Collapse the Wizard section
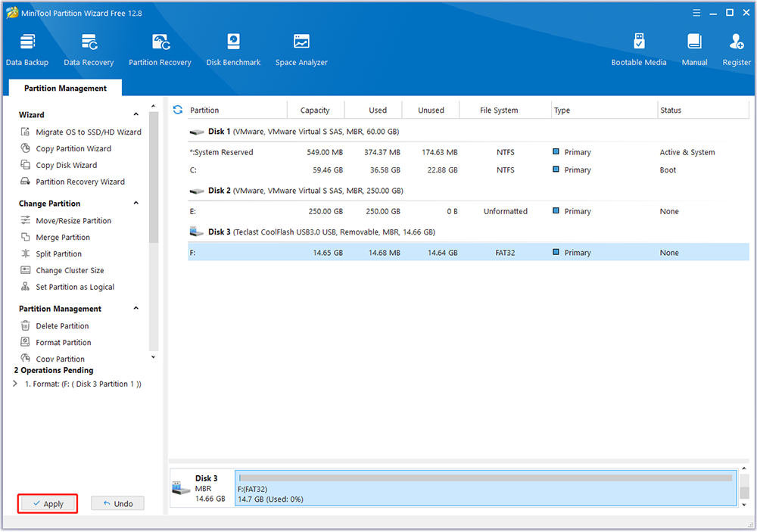 (x=136, y=114)
